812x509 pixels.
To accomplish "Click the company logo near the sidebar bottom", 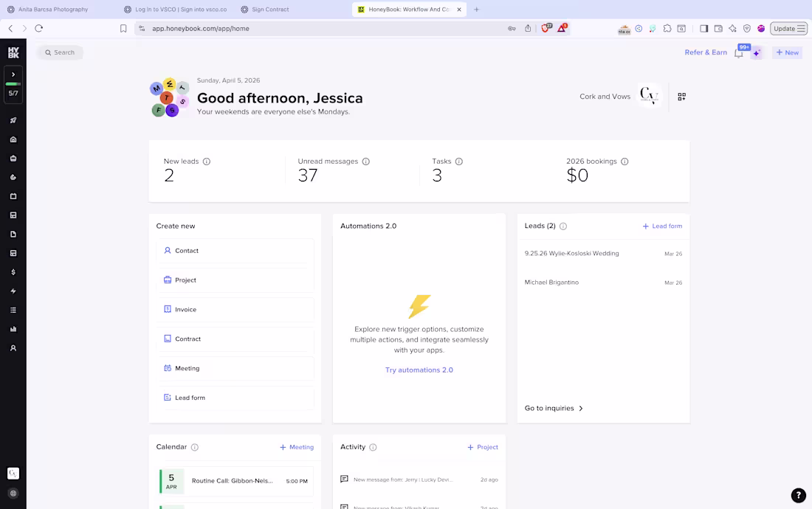I will click(13, 474).
